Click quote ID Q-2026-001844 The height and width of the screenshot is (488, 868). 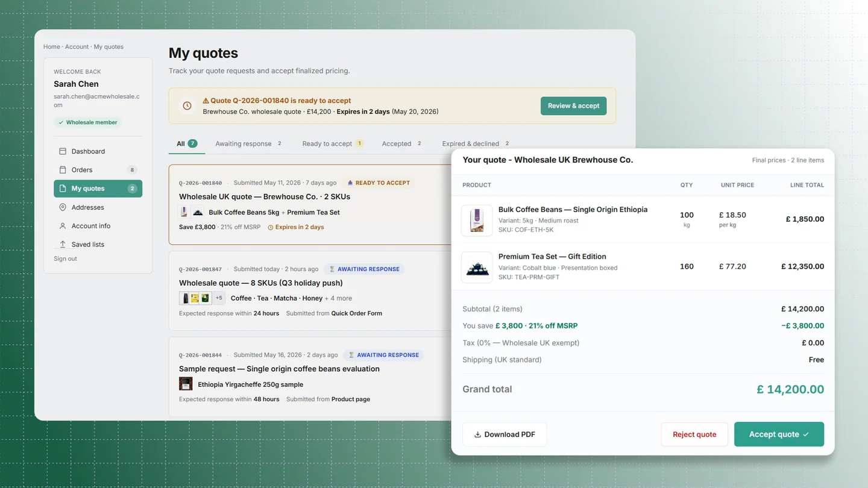click(x=200, y=355)
